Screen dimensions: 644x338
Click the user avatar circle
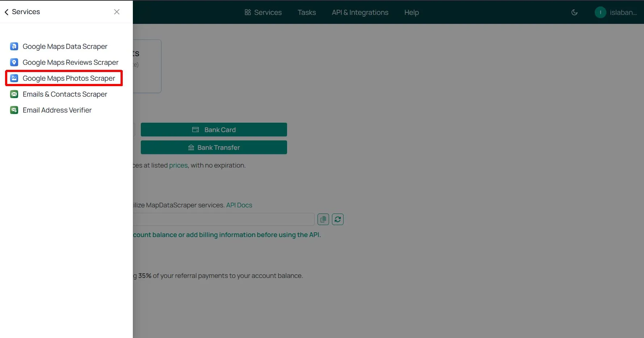coord(601,12)
